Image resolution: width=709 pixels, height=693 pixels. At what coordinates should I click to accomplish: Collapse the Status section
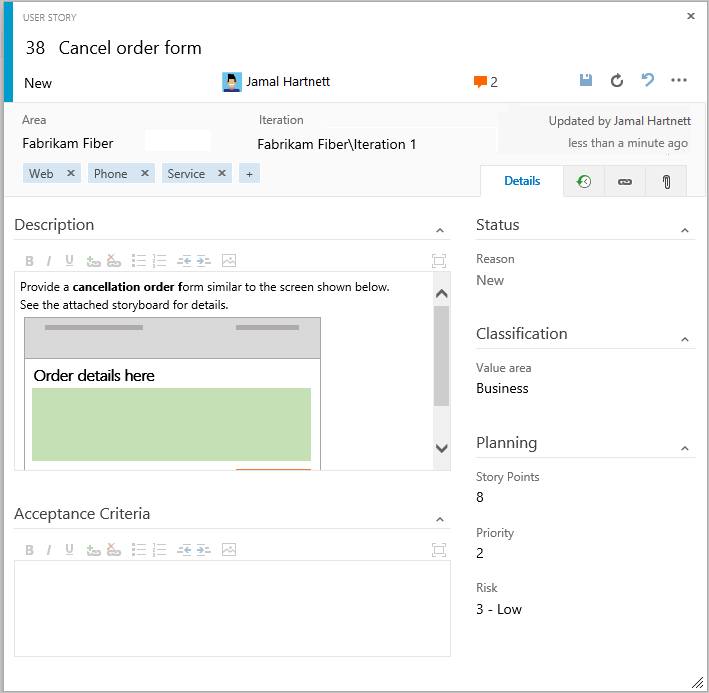click(x=685, y=231)
